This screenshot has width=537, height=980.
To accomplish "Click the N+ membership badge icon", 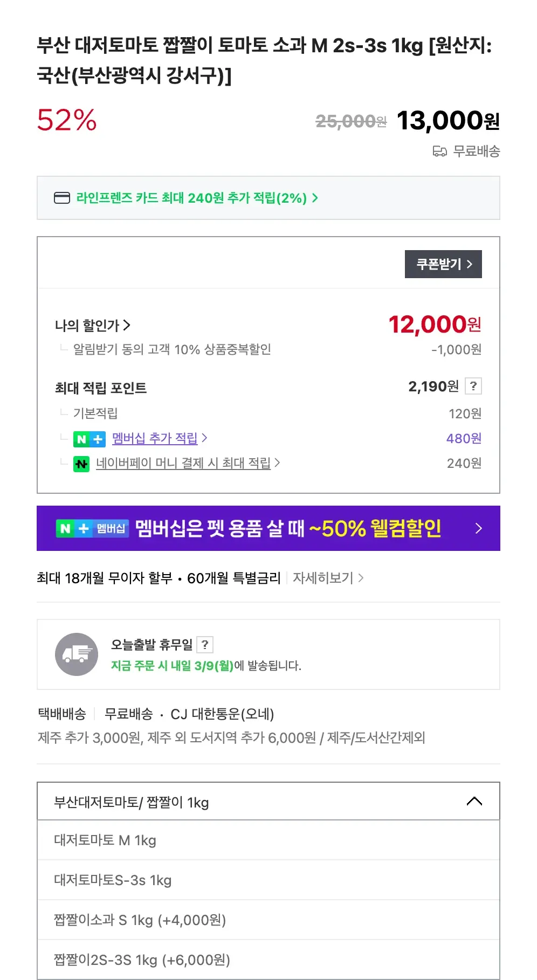I will pyautogui.click(x=89, y=439).
